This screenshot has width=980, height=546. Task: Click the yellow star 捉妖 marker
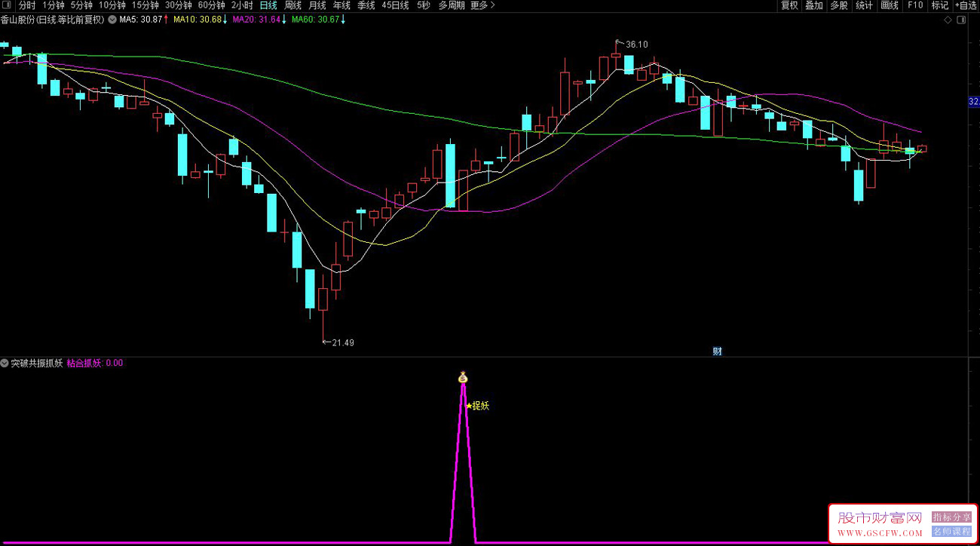[478, 406]
